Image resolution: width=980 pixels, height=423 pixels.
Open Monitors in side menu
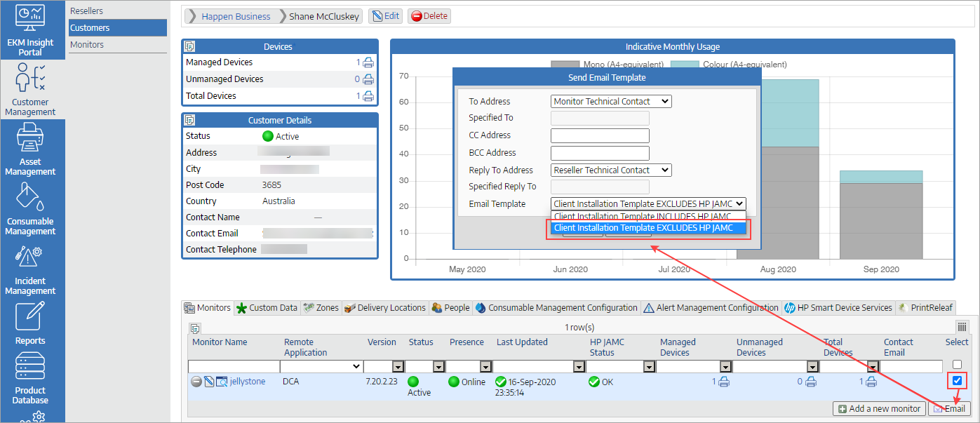click(x=118, y=45)
